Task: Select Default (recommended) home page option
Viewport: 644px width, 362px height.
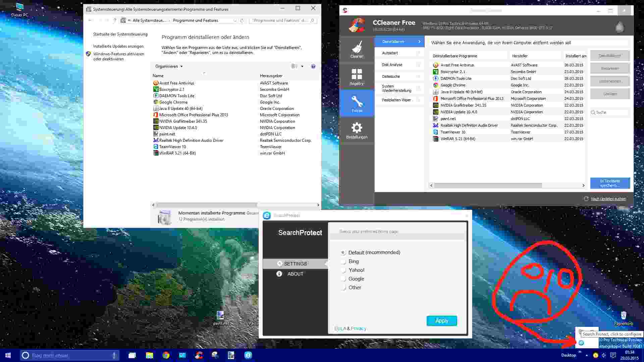Action: pyautogui.click(x=371, y=252)
